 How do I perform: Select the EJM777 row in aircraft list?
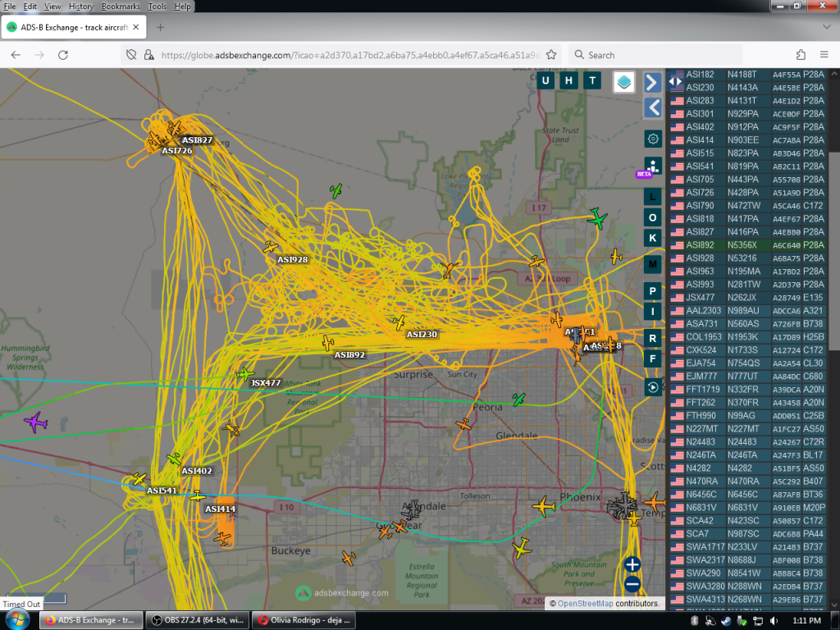747,376
